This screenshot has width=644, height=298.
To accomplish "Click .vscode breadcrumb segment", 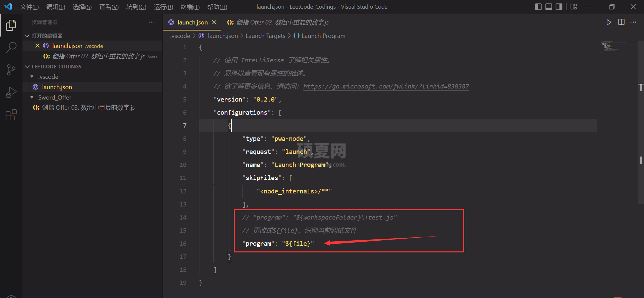I will tap(180, 36).
